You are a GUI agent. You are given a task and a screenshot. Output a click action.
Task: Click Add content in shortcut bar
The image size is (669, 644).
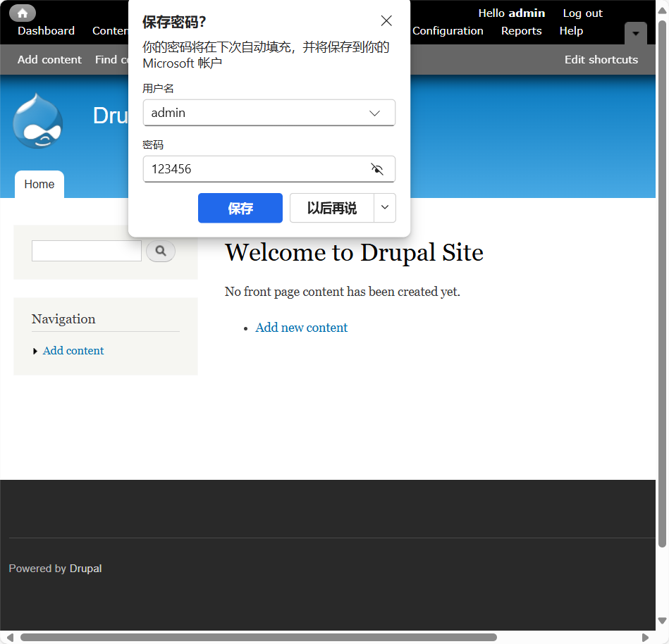pyautogui.click(x=49, y=59)
